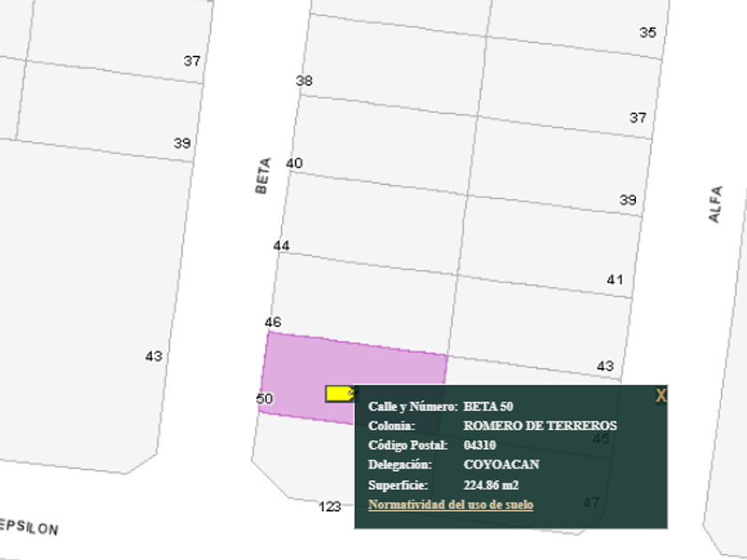Click lot number 41 label
The height and width of the screenshot is (560, 747).
(x=615, y=279)
